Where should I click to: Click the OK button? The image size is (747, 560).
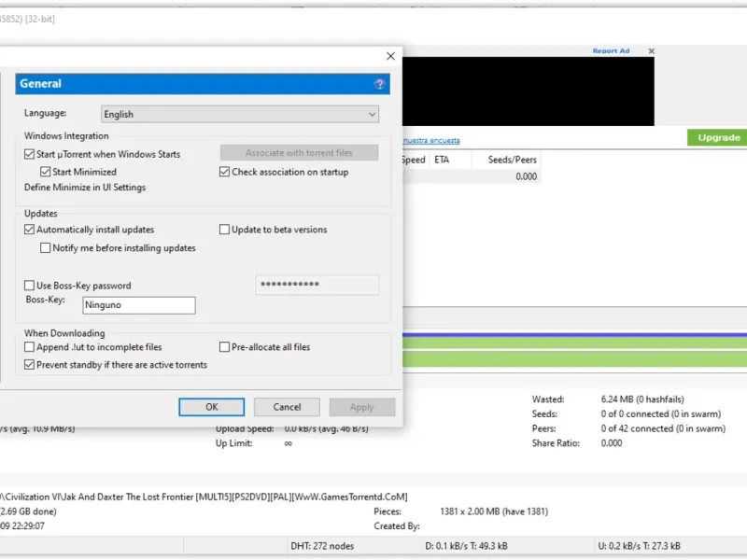pyautogui.click(x=212, y=407)
